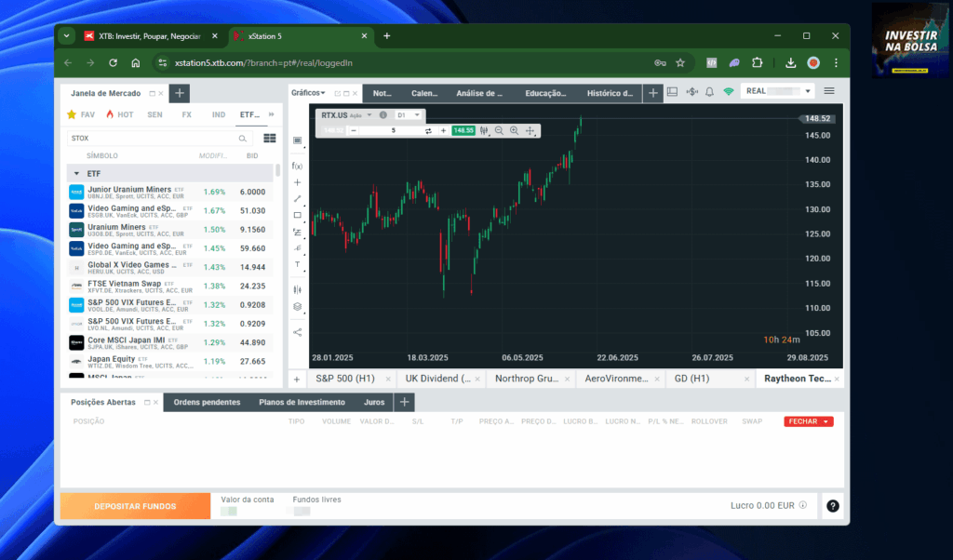
Task: Open the chart template icon atop sidebar
Action: (297, 140)
